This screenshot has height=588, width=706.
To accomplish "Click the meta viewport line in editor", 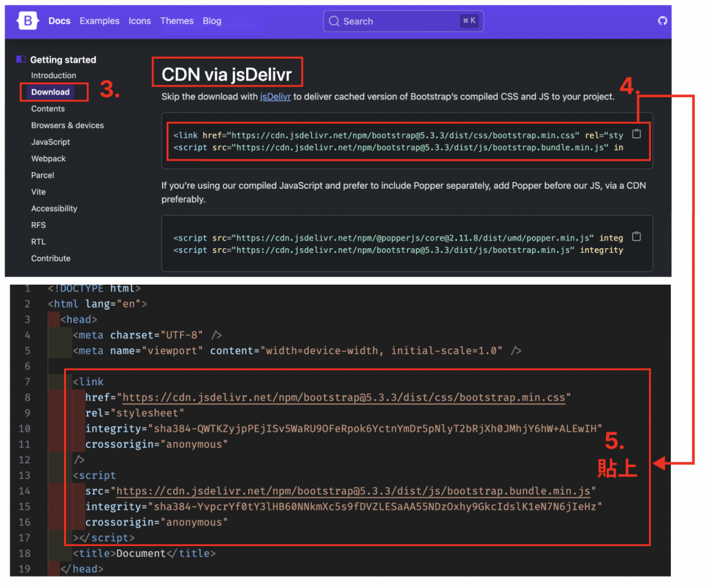I will 297,351.
